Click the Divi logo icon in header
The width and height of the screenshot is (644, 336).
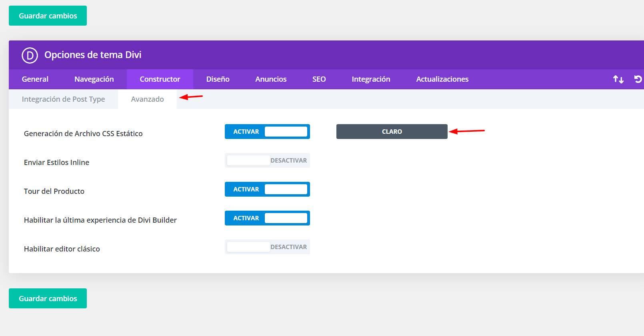[30, 55]
